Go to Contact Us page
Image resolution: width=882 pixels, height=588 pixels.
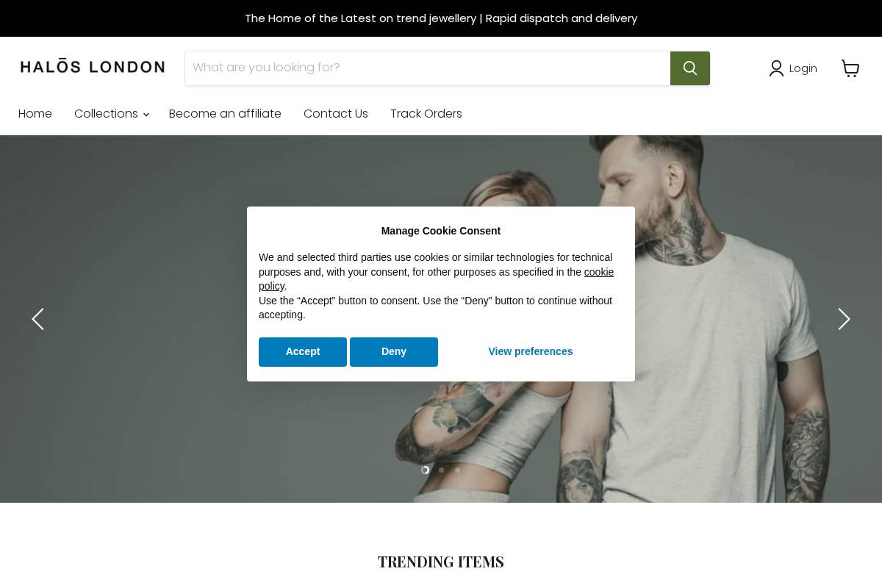336,114
